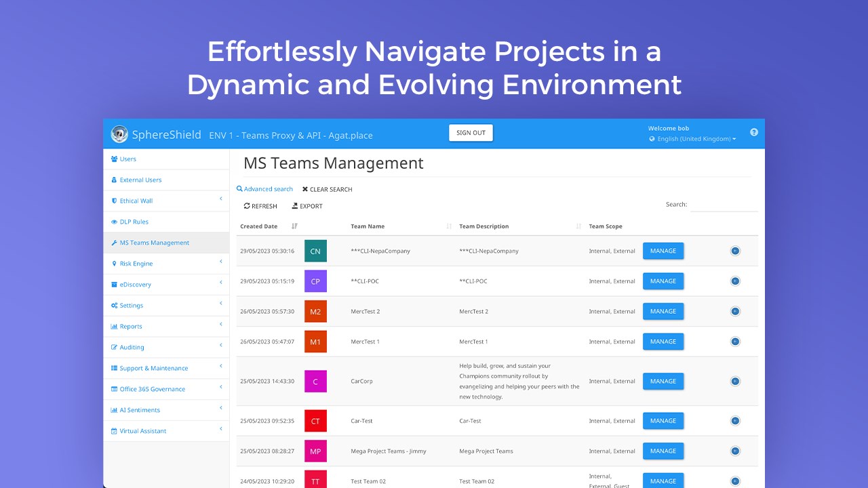Click Welcome bob text
Viewport: 868px width, 488px height.
(669, 128)
